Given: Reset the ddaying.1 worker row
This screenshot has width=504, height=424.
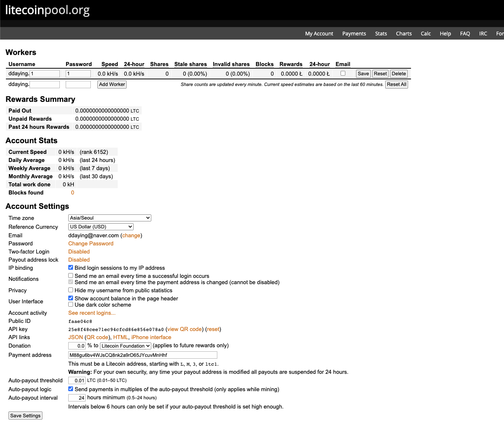Looking at the screenshot, I should point(380,74).
